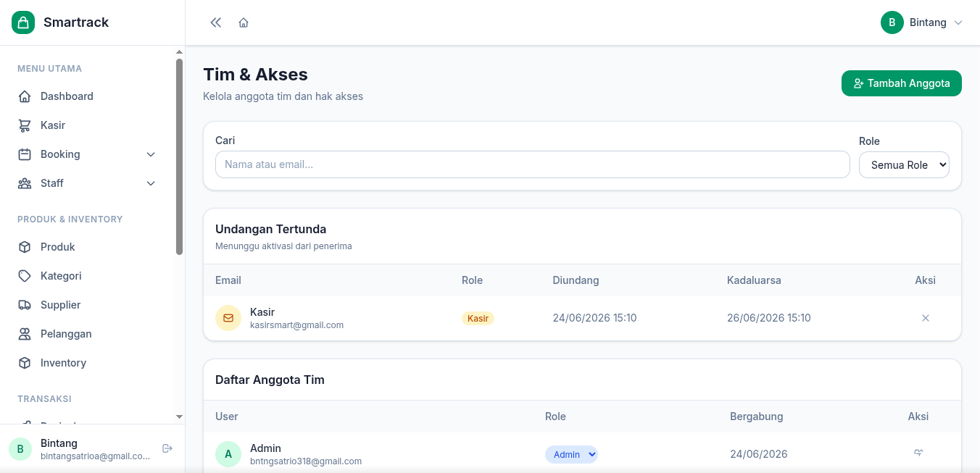Change Admin role via Admin dropdown
Screen dimensions: 980x473
pyautogui.click(x=571, y=454)
